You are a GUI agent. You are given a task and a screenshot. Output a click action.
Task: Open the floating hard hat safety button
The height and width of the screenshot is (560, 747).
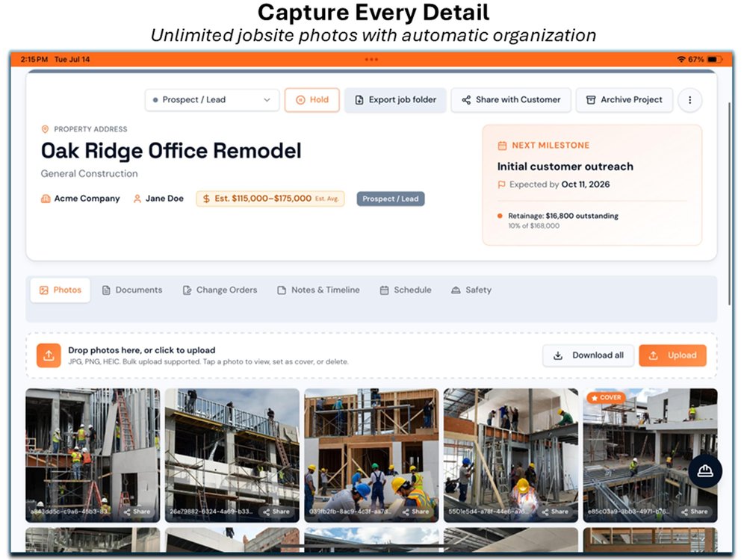[705, 471]
